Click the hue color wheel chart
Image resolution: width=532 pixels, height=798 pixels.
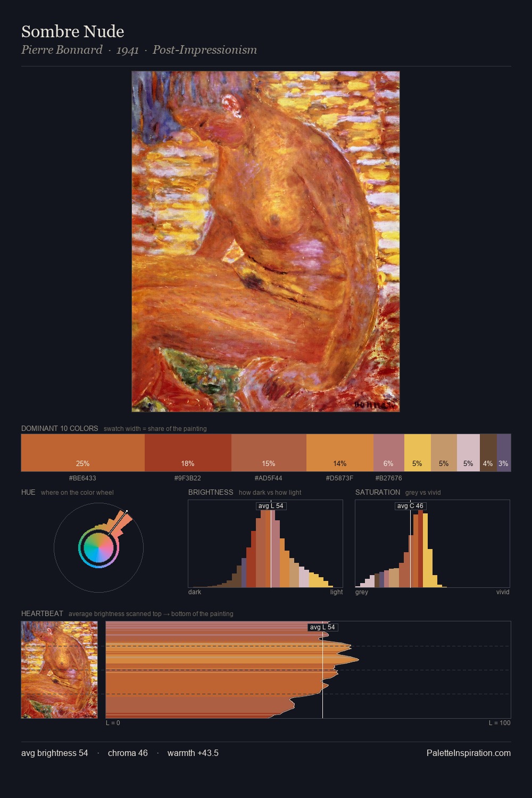pyautogui.click(x=98, y=547)
